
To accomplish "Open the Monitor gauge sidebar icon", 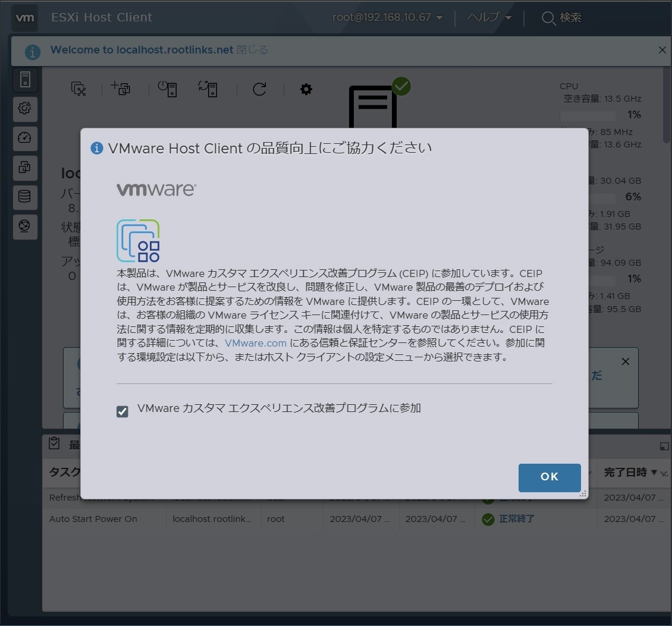I will point(25,138).
